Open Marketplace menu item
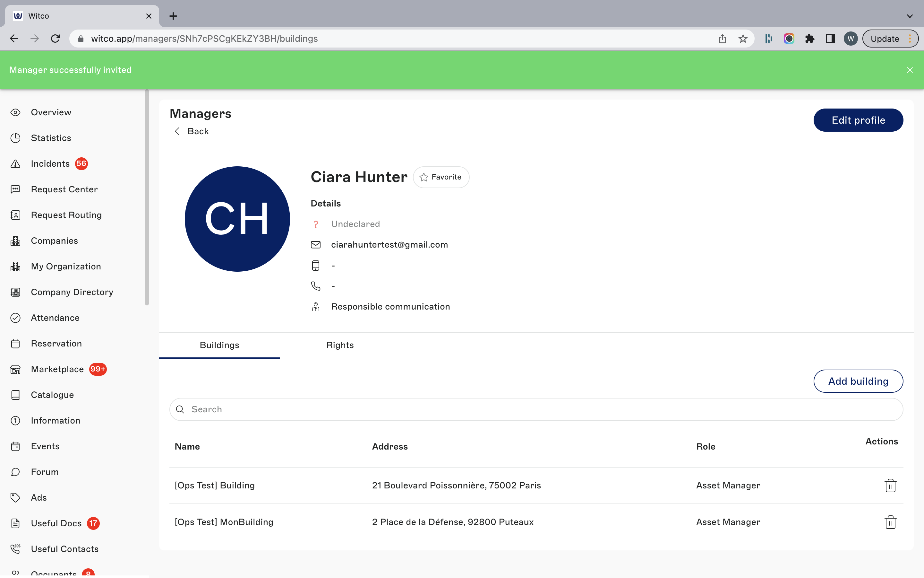Image resolution: width=924 pixels, height=578 pixels. [57, 369]
